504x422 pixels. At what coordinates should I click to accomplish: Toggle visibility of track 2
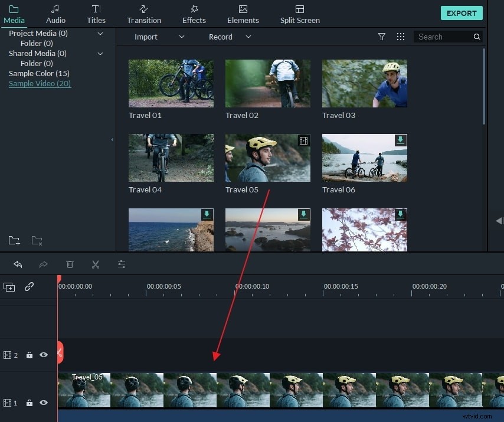43,354
